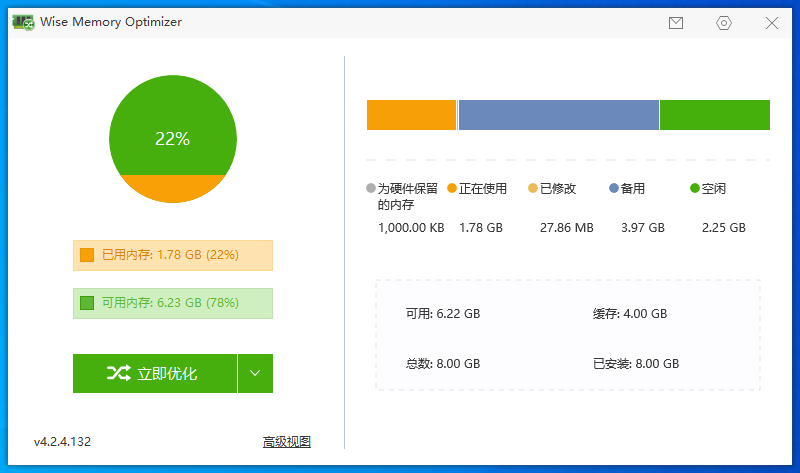Open settings via hexagon gear icon
800x473 pixels.
(x=723, y=23)
